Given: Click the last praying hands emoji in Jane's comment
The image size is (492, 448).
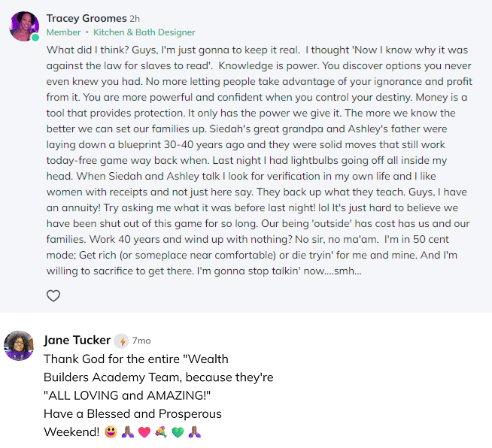Looking at the screenshot, I should [x=193, y=432].
